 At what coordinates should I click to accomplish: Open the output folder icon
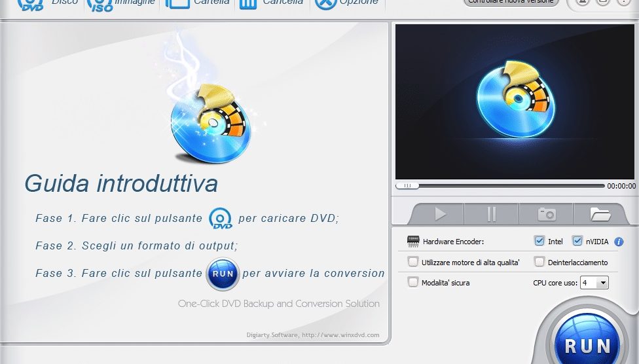click(600, 214)
